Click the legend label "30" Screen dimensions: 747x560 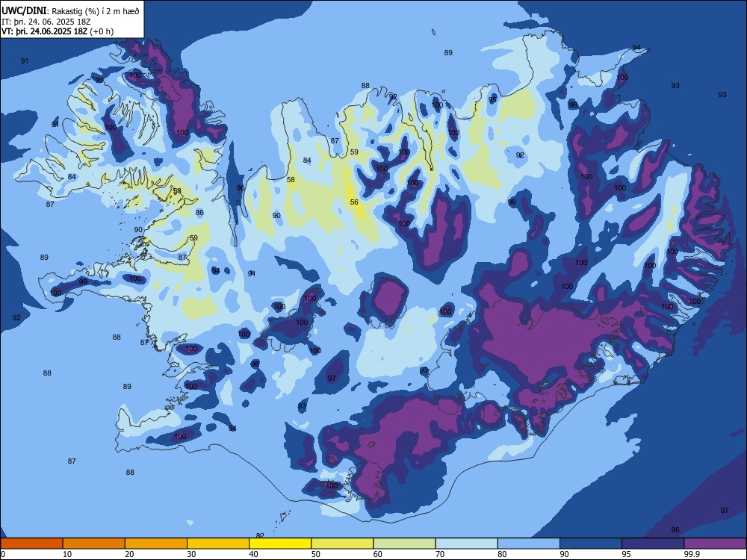[x=191, y=554]
